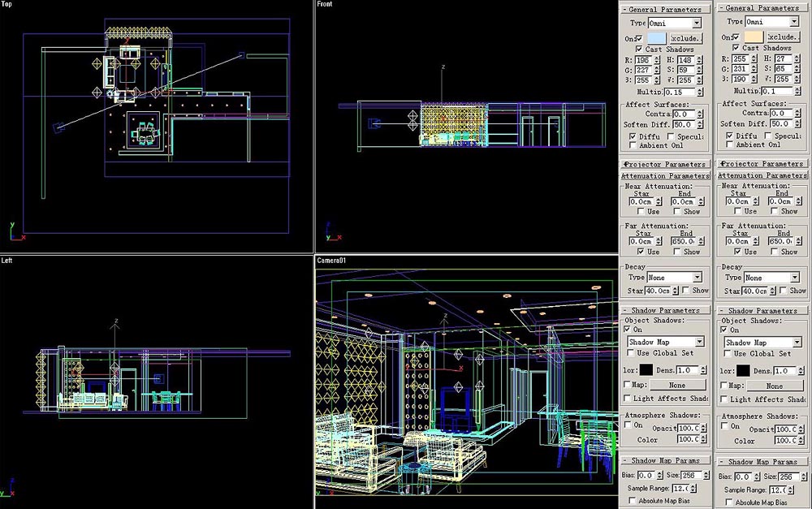
Task: Toggle Far Attenuation Use checkbox in left panel
Action: click(641, 252)
